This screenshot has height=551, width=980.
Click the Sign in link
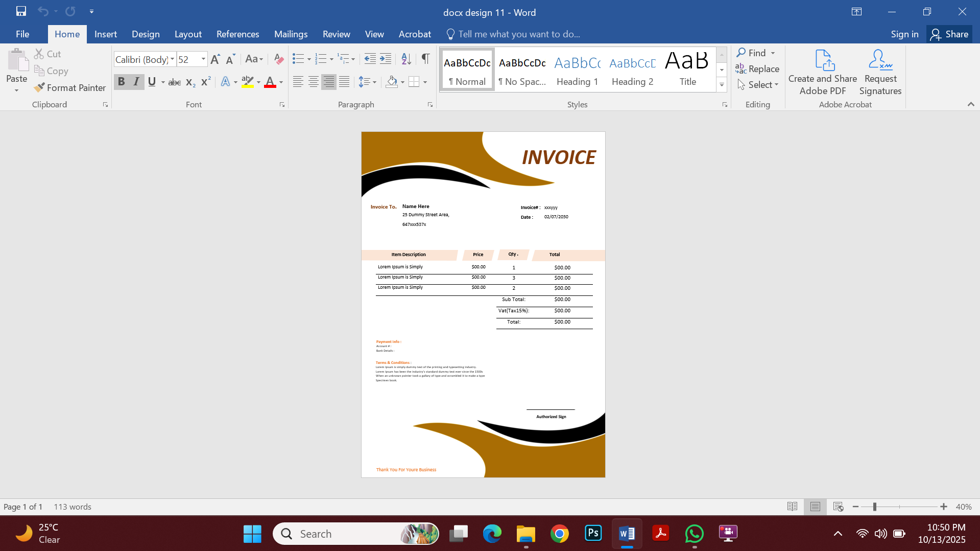pos(904,34)
